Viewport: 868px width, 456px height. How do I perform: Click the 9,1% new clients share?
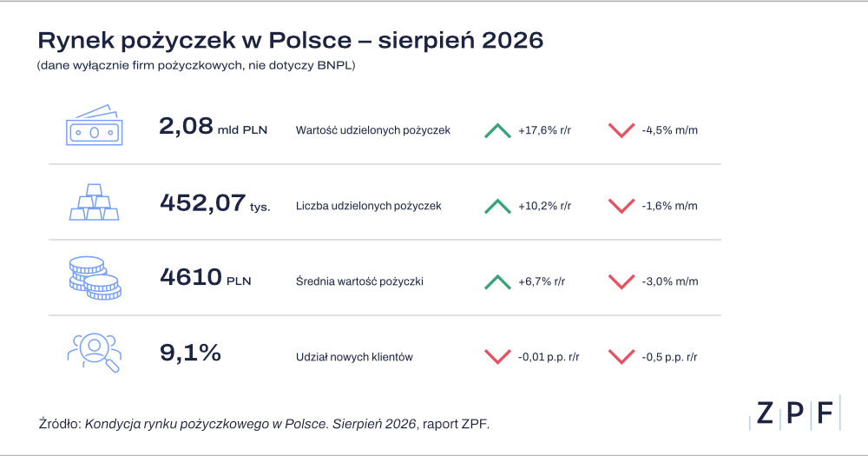(x=190, y=353)
